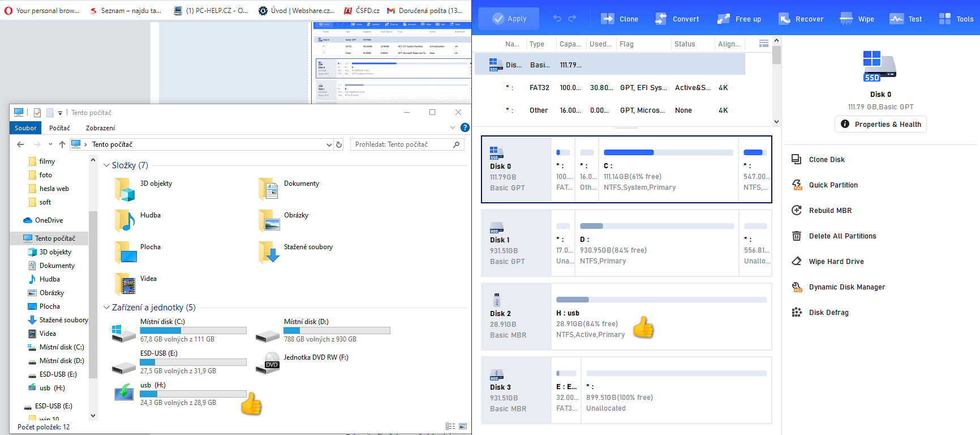Open the address bar history dropdown
980x435 pixels.
pyautogui.click(x=329, y=145)
